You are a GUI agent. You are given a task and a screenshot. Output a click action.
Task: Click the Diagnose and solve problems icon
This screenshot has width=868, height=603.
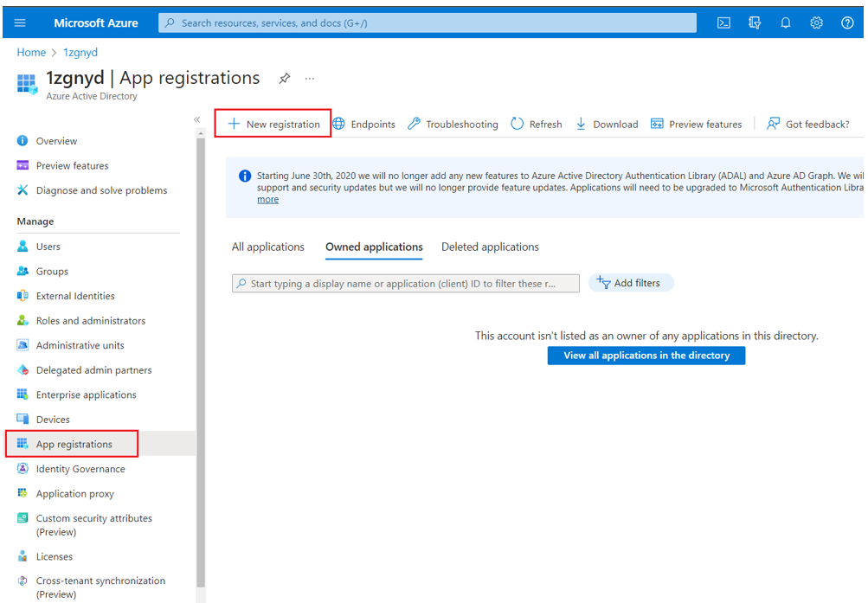(23, 189)
